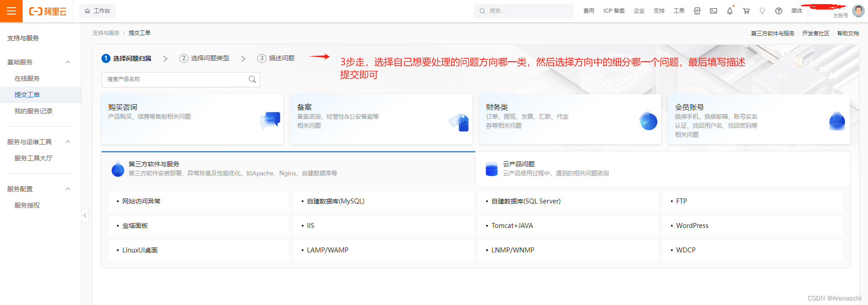Click the lightbulb suggestions icon
Image resolution: width=868 pixels, height=305 pixels.
tap(762, 11)
